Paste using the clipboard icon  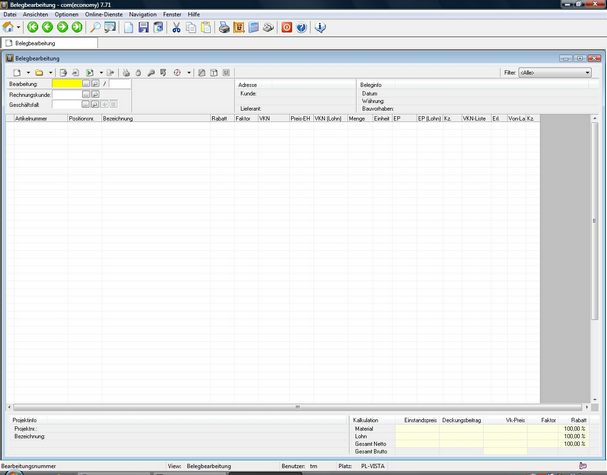206,27
